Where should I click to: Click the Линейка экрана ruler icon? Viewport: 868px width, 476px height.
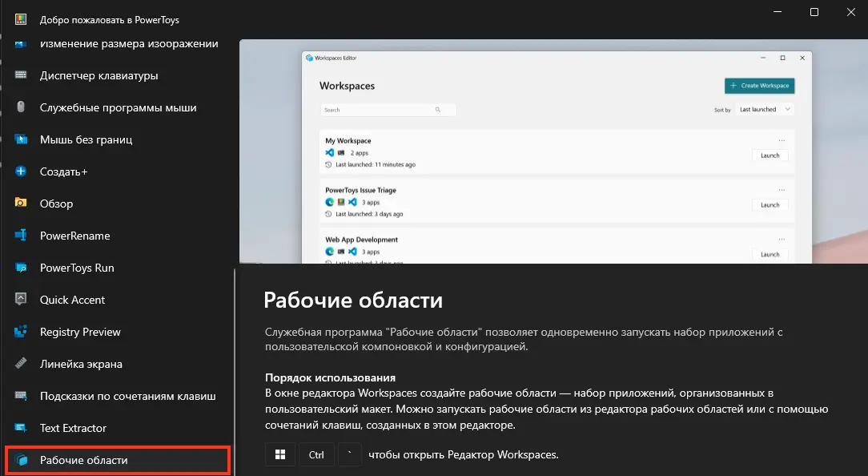(21, 364)
